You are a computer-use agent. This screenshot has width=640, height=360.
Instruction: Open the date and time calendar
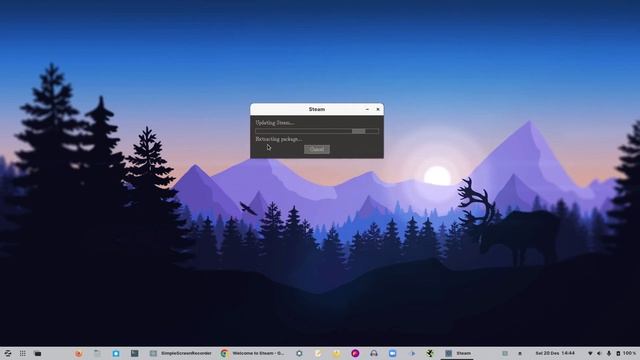point(555,353)
